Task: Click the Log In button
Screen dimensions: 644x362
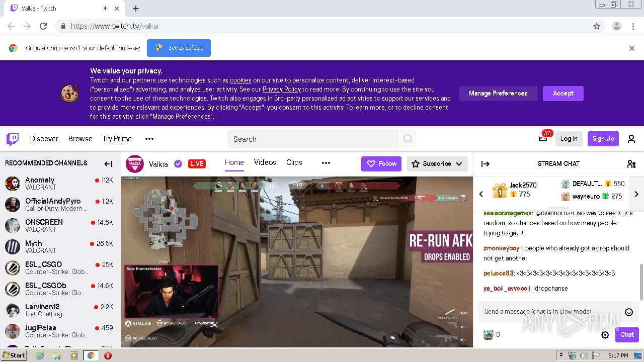Action: [x=569, y=139]
